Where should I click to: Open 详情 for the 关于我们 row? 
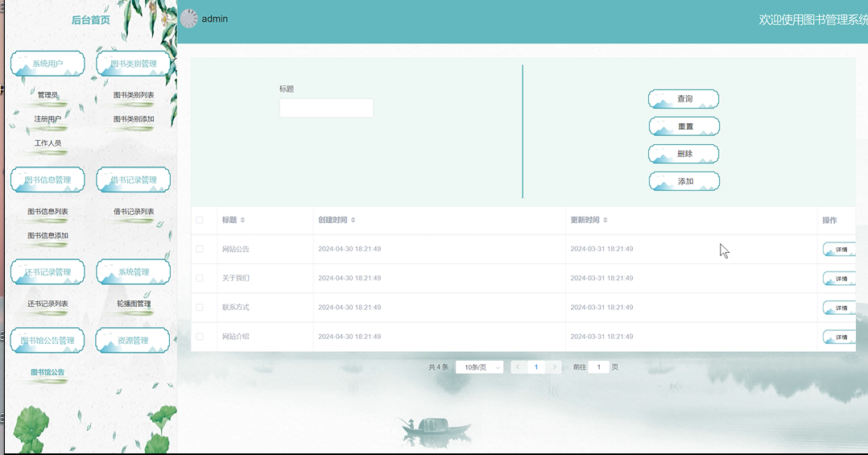pos(839,279)
